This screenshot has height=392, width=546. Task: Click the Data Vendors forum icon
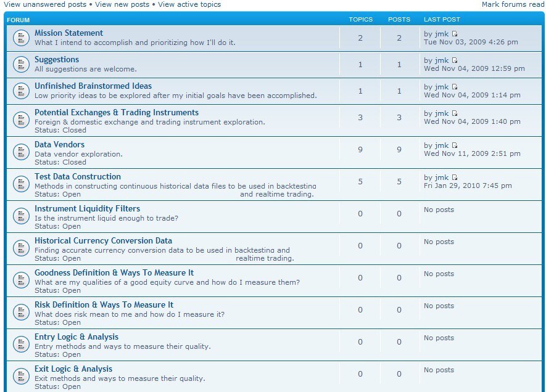[21, 153]
